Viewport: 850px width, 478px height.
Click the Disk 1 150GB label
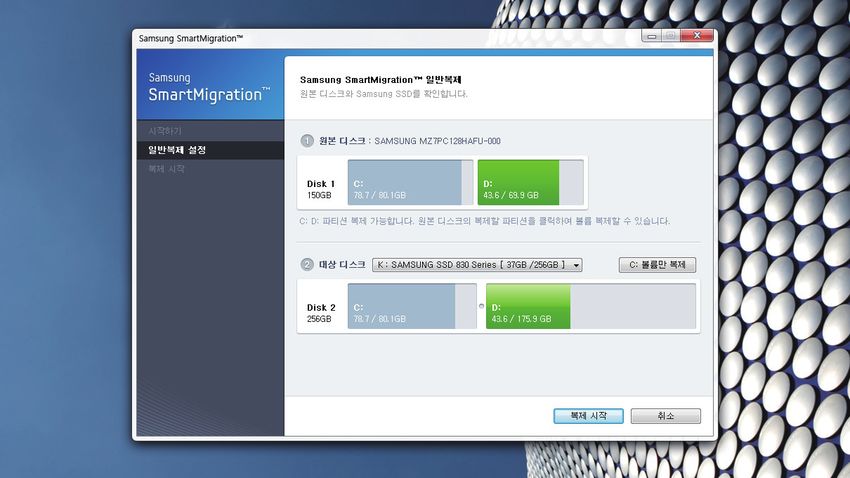(x=321, y=189)
